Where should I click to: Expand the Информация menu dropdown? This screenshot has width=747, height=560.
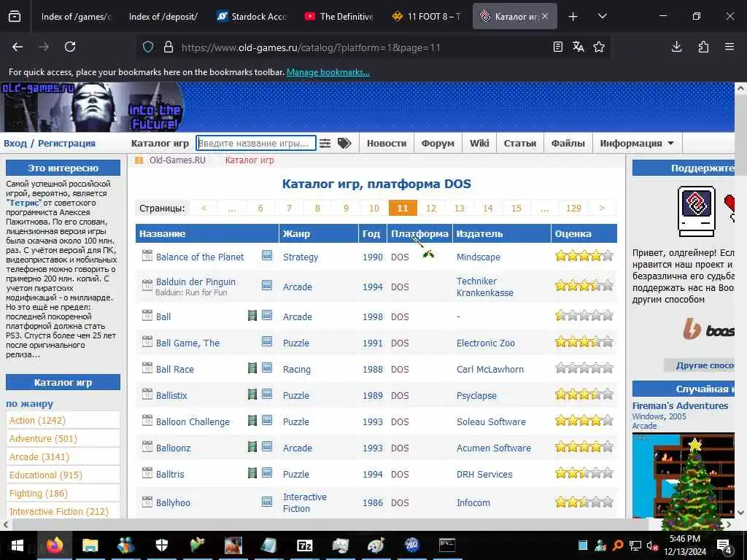point(636,144)
